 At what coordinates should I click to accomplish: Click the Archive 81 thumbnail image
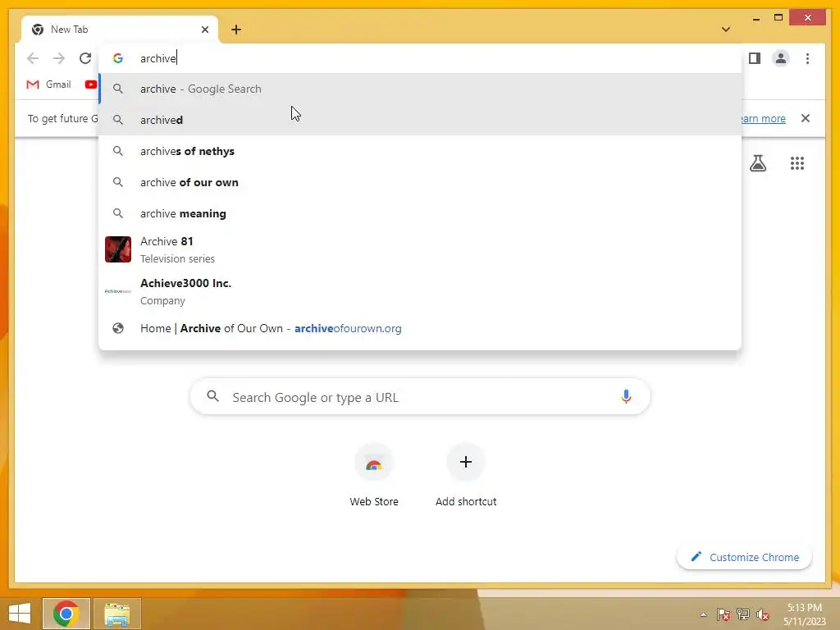click(118, 249)
